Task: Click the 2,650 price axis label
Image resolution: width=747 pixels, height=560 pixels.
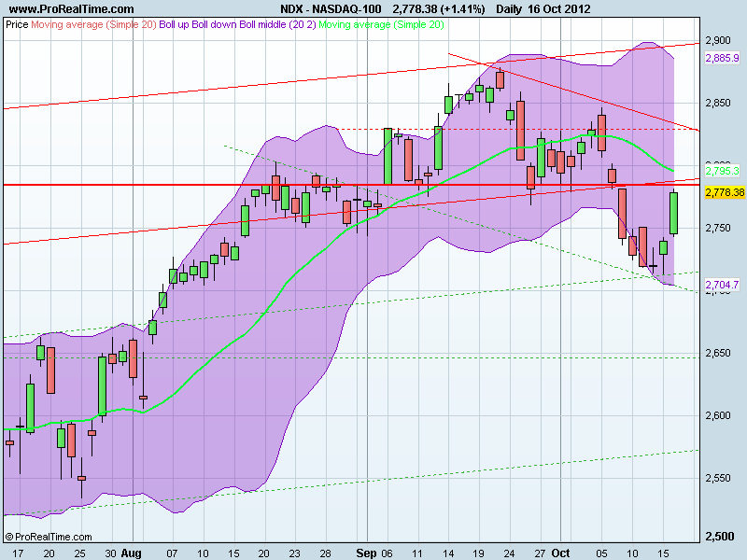Action: point(718,354)
